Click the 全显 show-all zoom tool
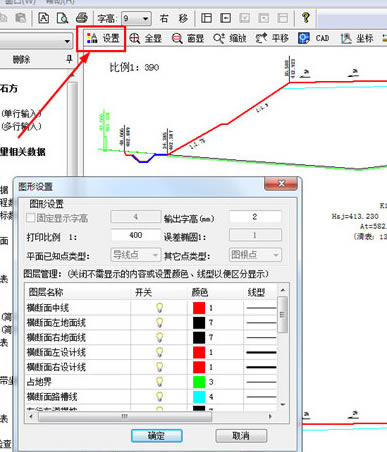This screenshot has height=452, width=387. [x=145, y=38]
